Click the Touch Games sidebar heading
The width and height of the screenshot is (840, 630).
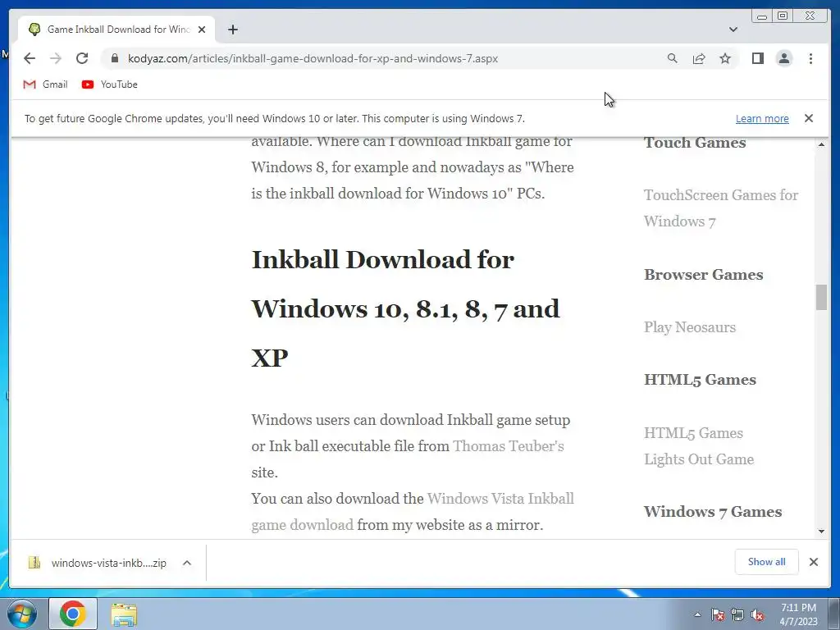click(x=695, y=143)
